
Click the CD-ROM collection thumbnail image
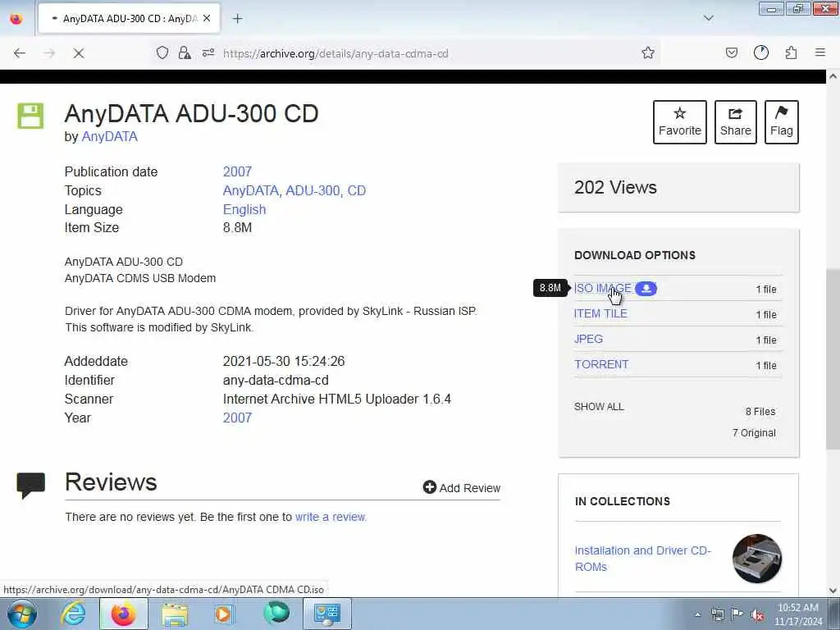click(x=757, y=558)
